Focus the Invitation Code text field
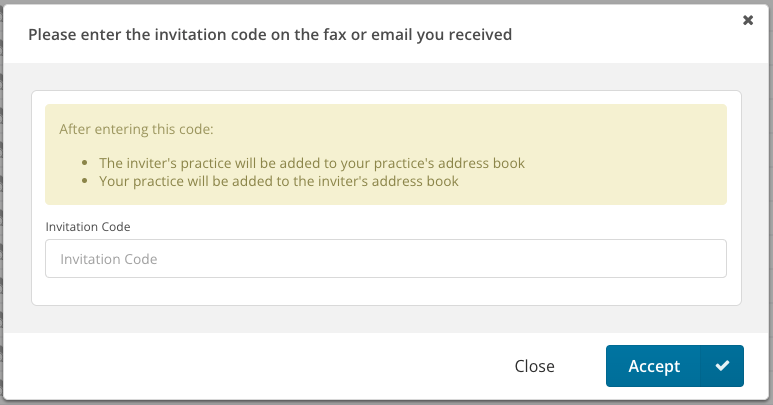Screen dimensions: 773x405 tap(385, 259)
